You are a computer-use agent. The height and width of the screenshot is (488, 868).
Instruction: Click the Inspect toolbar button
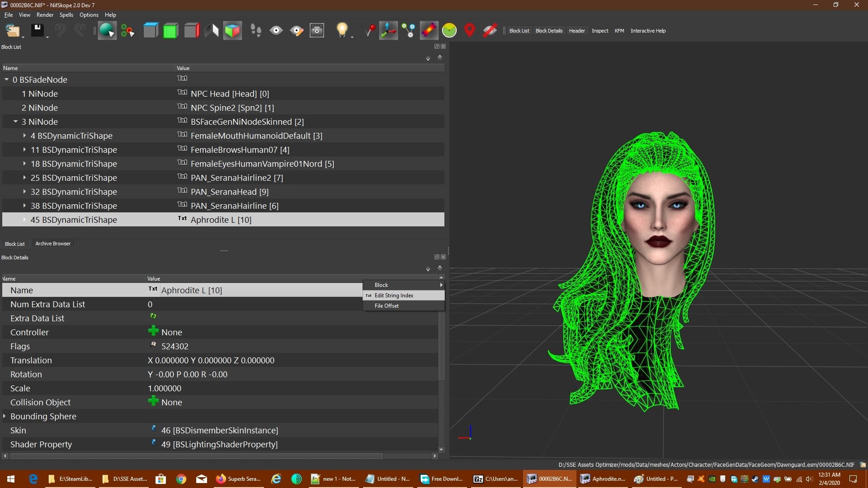[x=600, y=31]
